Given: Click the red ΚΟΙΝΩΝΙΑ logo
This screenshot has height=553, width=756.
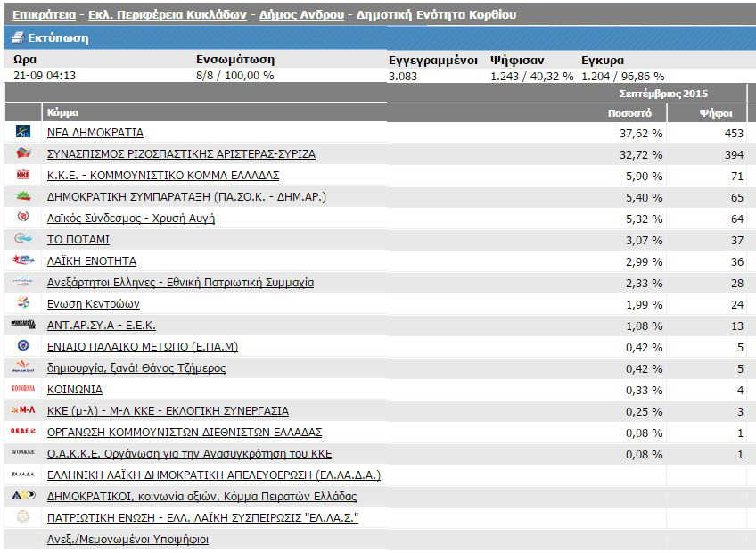Looking at the screenshot, I should (23, 388).
